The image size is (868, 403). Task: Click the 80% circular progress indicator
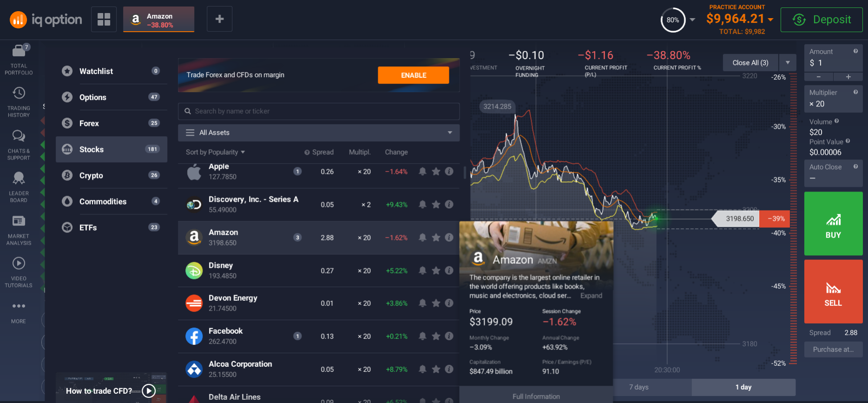673,20
